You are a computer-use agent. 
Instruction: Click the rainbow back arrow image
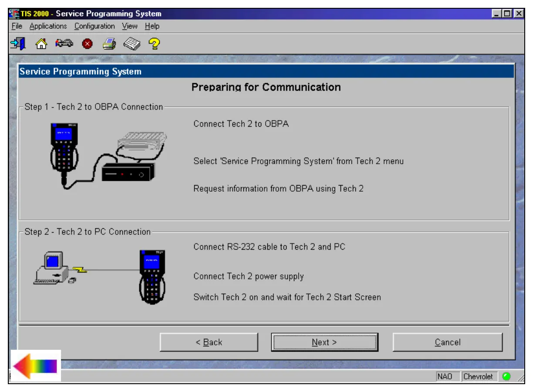(35, 366)
